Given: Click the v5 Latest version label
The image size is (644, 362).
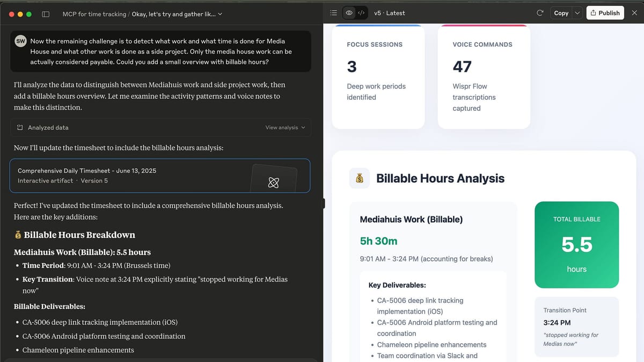Looking at the screenshot, I should click(389, 13).
